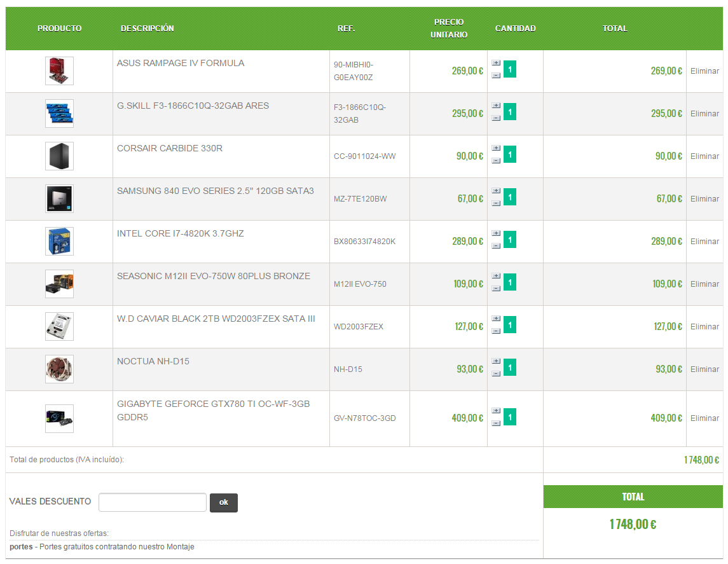This screenshot has width=728, height=564.
Task: Open the G.SKILL F3-1866C10Q-32GAB ARES product link
Action: 193,106
